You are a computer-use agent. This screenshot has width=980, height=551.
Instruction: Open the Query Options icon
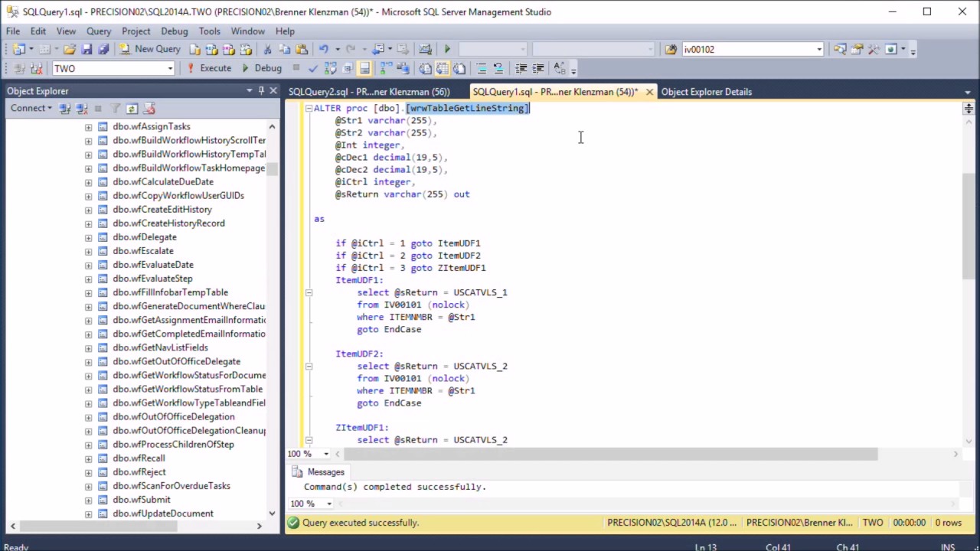click(348, 68)
